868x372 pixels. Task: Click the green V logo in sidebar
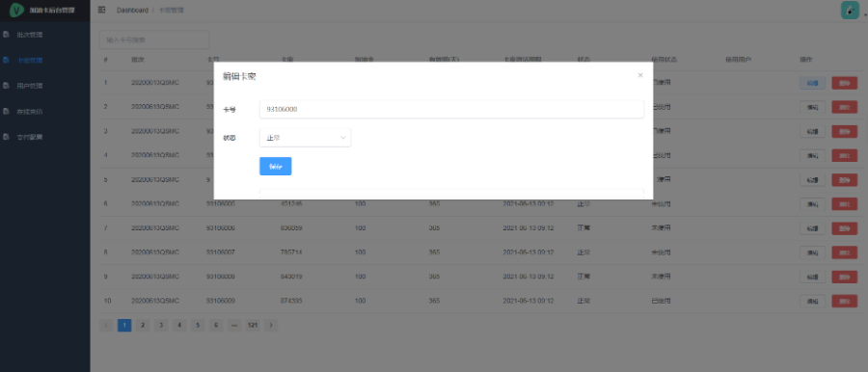[x=17, y=10]
